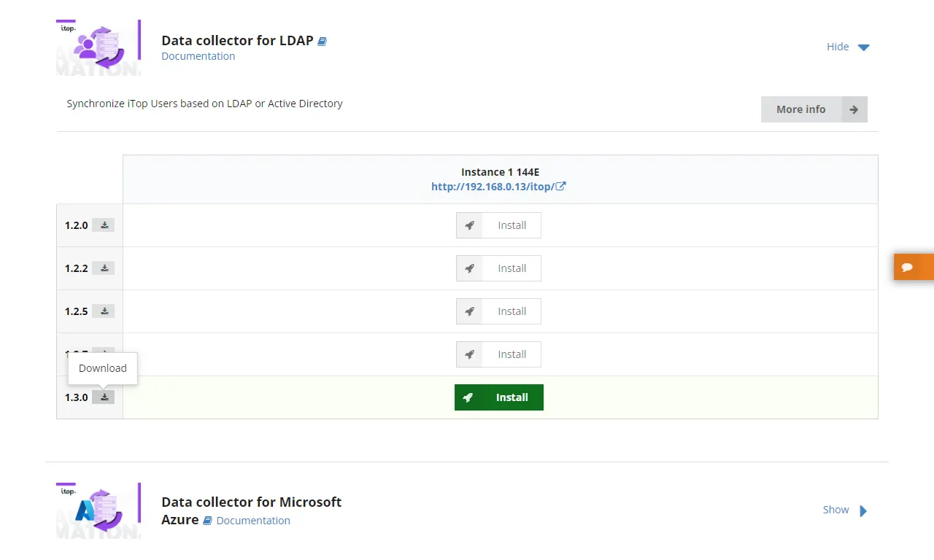Collapse LDAP section with Hide
This screenshot has width=934, height=560.
848,47
